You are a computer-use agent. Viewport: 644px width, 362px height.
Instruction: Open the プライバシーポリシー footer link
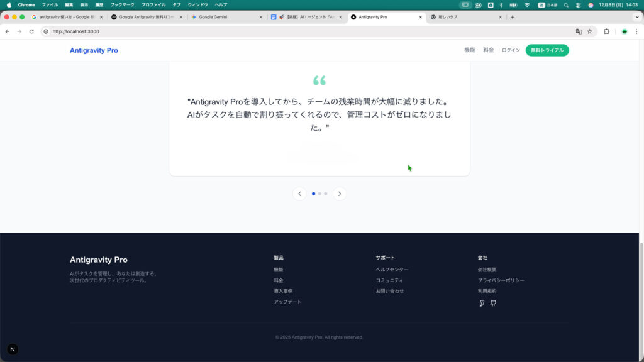[x=501, y=280]
